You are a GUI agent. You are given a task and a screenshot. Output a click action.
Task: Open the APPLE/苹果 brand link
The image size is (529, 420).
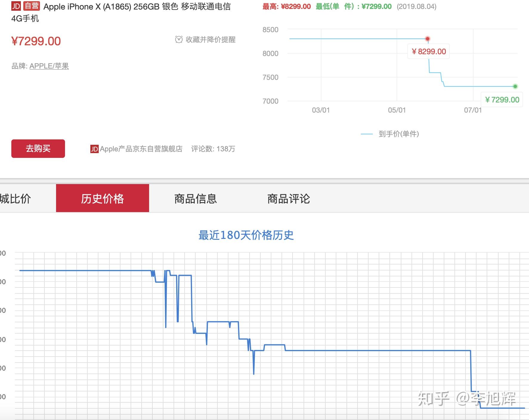coord(49,66)
